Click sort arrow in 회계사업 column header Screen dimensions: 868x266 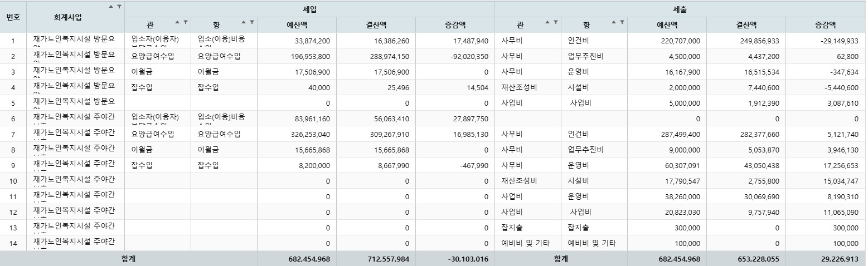click(x=111, y=7)
